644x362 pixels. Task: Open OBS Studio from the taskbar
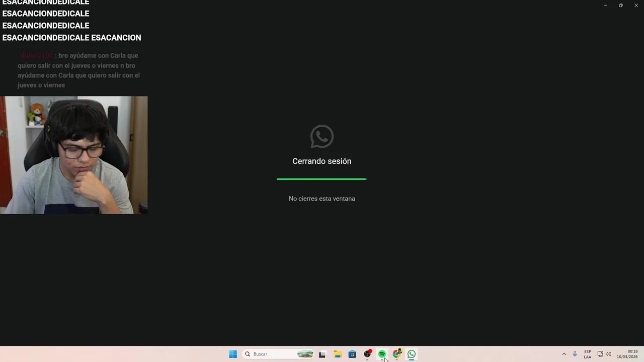point(367,354)
